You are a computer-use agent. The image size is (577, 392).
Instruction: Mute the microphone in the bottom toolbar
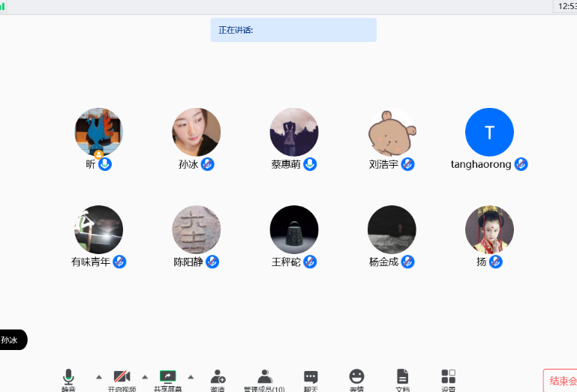pyautogui.click(x=68, y=377)
